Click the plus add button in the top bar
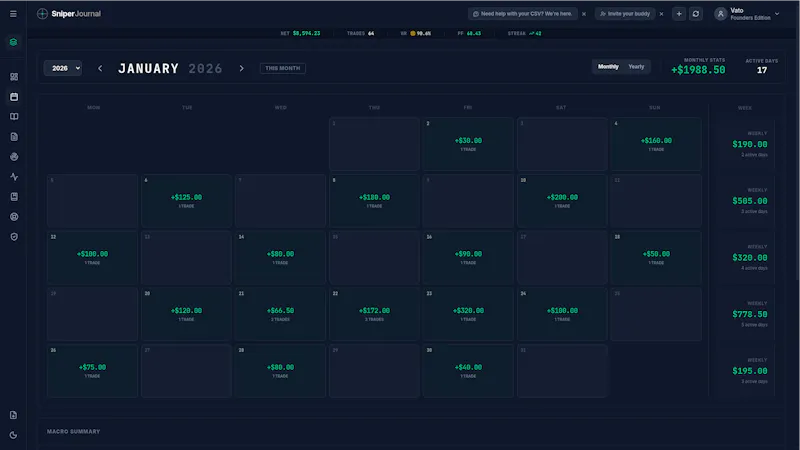 679,14
